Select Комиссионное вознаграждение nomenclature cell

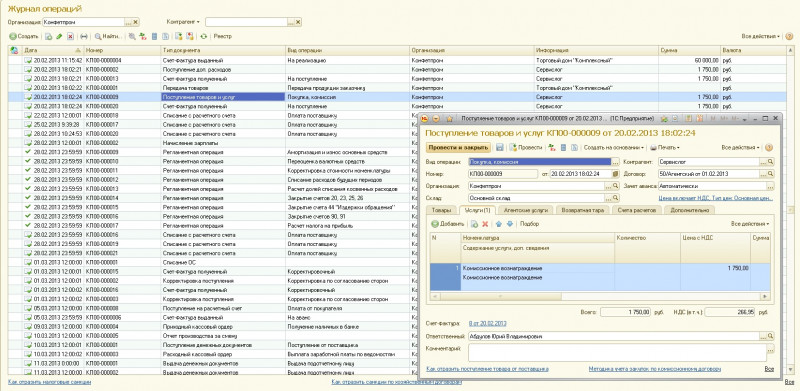click(537, 268)
